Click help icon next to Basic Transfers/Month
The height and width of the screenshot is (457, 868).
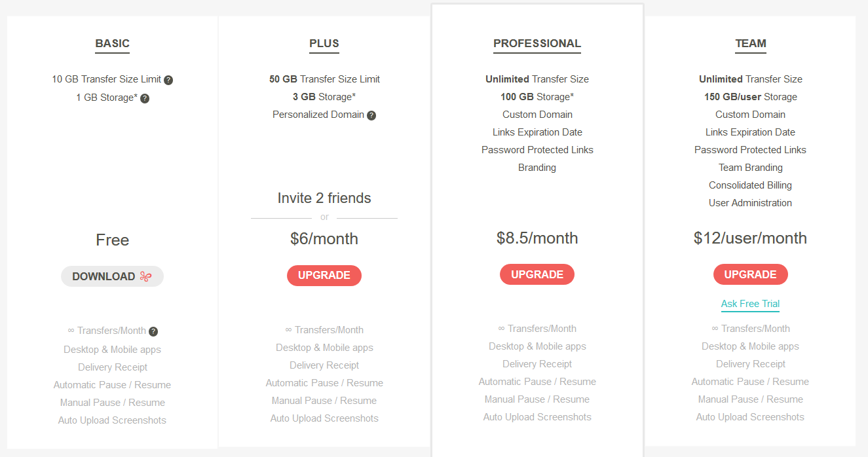click(x=153, y=331)
